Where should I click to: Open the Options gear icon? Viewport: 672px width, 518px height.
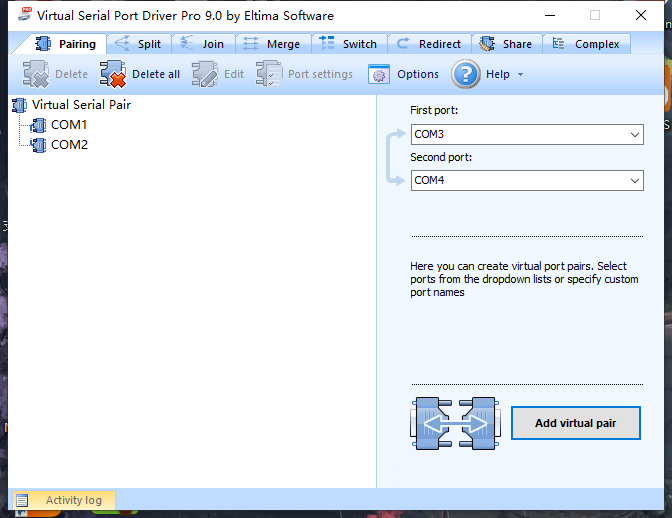379,74
